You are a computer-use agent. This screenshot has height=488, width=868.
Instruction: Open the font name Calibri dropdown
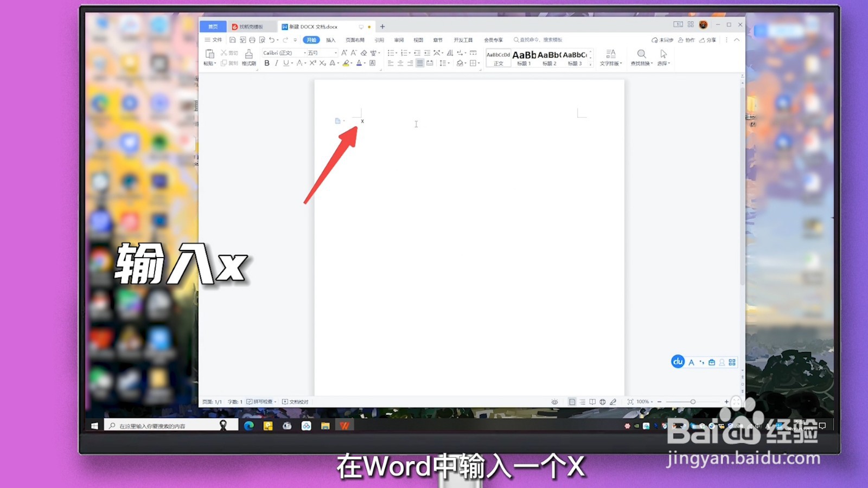tap(305, 53)
